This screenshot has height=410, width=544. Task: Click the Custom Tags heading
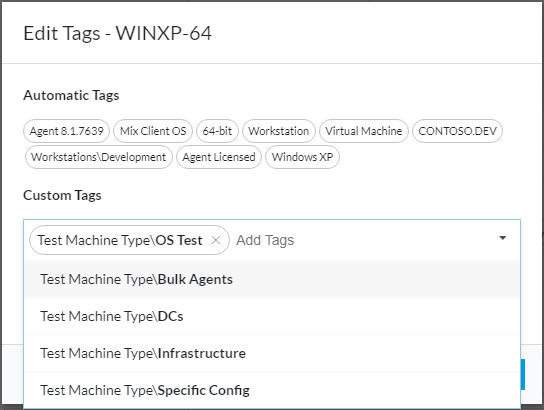click(62, 195)
